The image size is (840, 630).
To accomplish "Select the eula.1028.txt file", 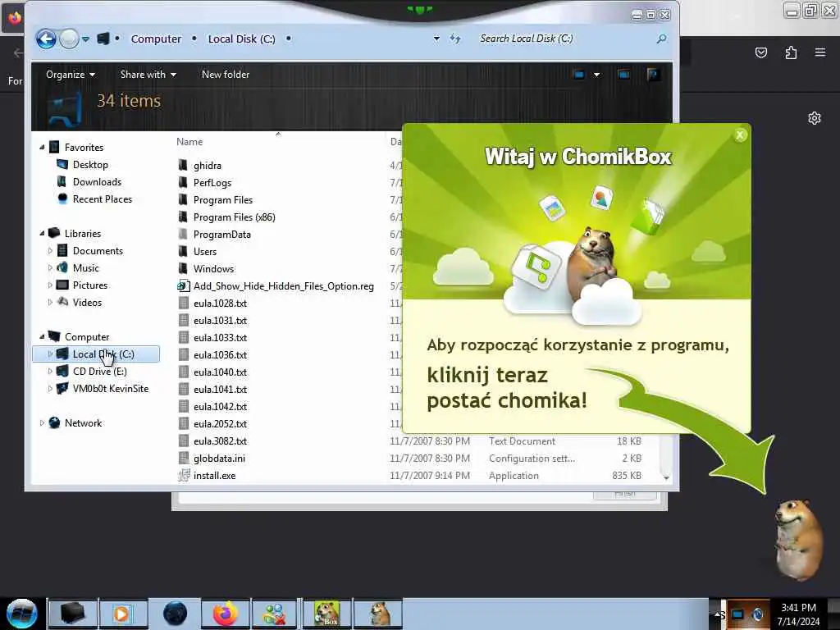I will (x=220, y=304).
